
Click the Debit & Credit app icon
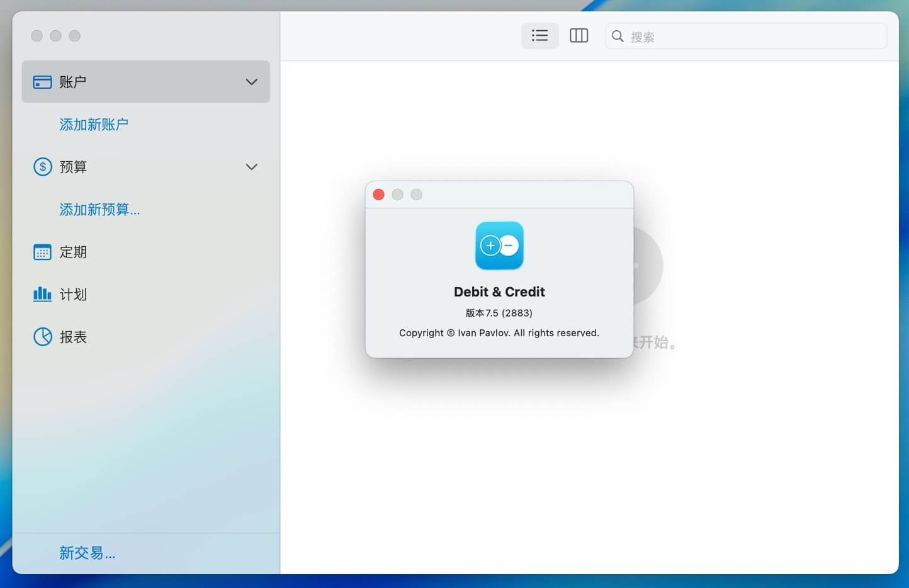(x=499, y=246)
